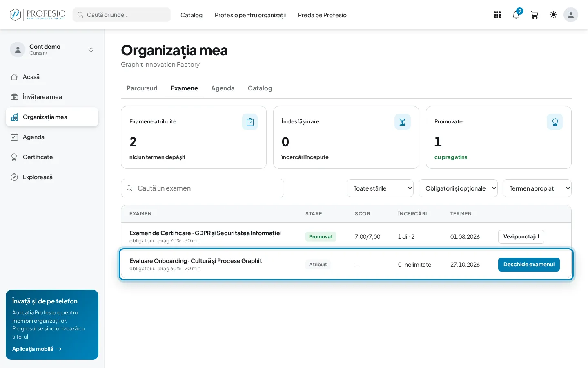Click the Vezi punctajul button
This screenshot has width=588, height=368.
(x=521, y=237)
